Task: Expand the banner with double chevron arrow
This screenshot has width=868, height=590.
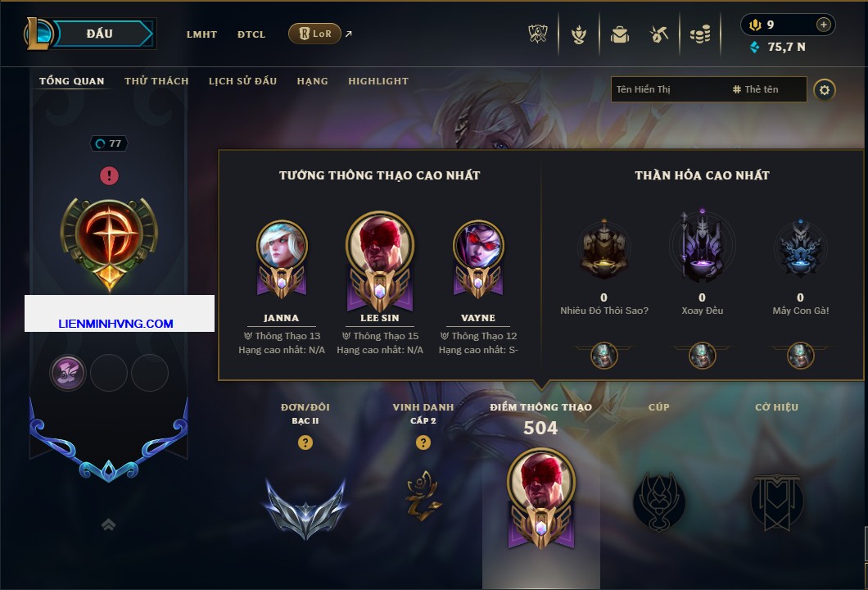Action: (x=108, y=524)
